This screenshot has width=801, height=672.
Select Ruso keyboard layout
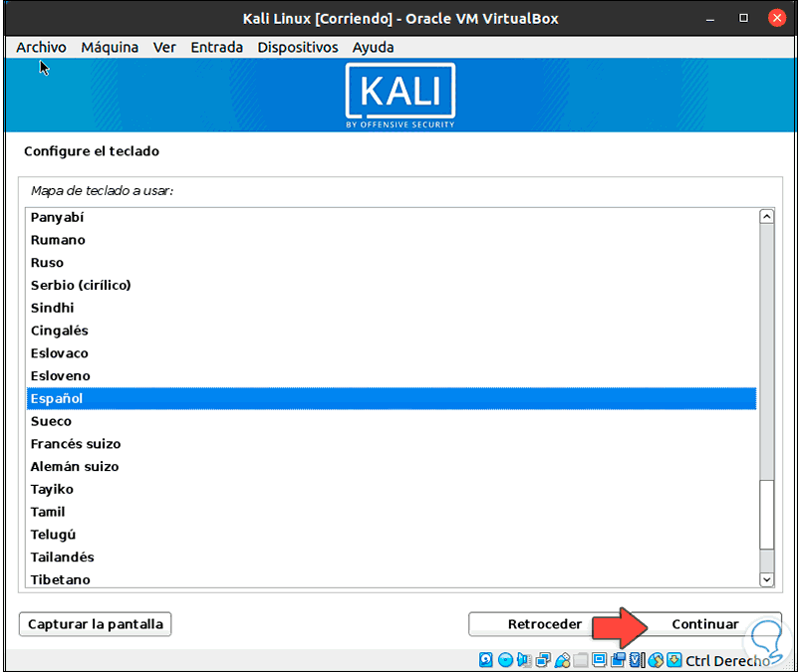coord(392,263)
